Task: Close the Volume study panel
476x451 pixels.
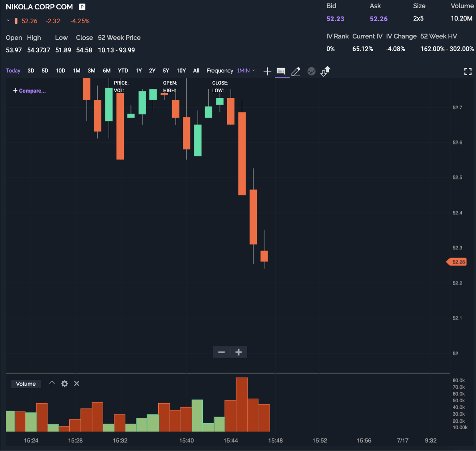Action: click(77, 383)
